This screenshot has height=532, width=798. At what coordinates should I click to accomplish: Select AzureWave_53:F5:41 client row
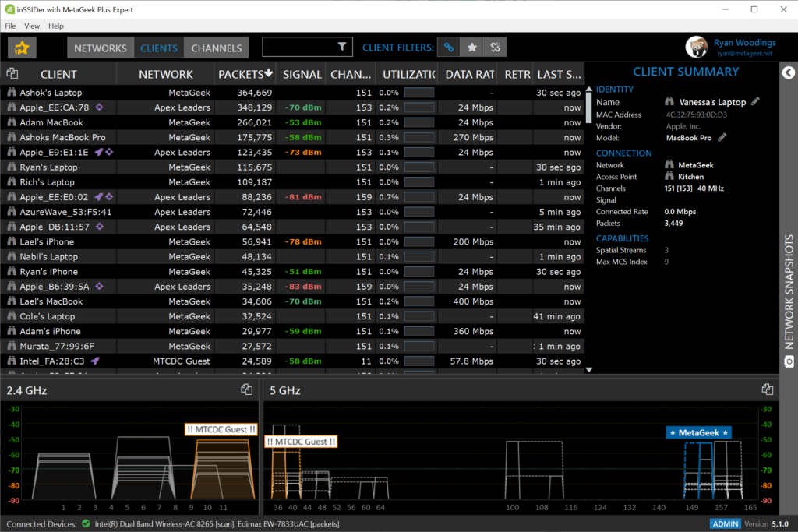coord(293,212)
